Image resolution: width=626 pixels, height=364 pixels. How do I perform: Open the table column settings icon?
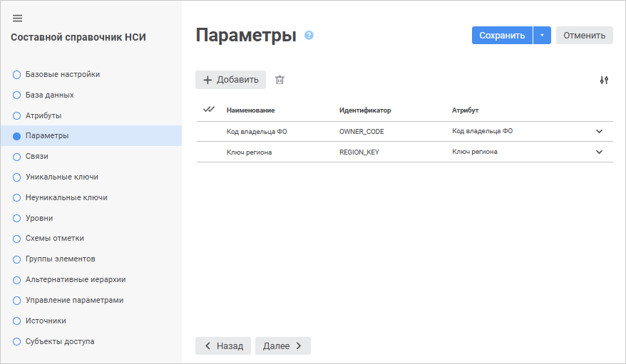tap(604, 80)
